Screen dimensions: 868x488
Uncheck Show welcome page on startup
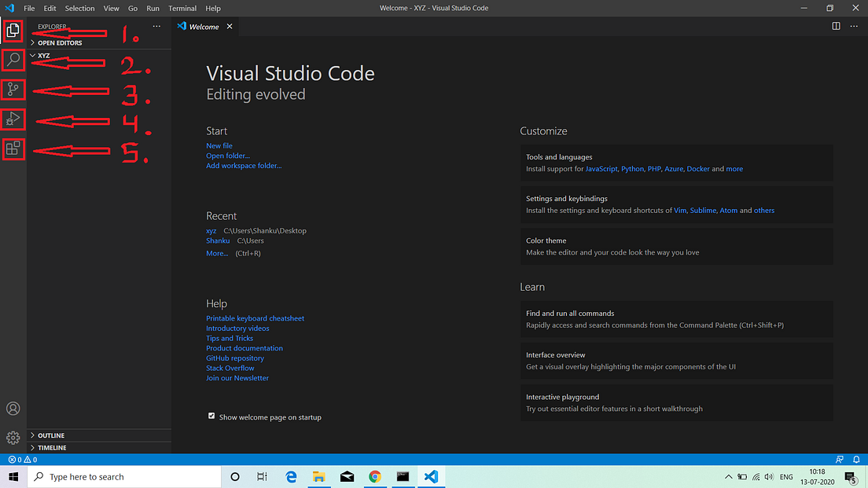pos(211,416)
